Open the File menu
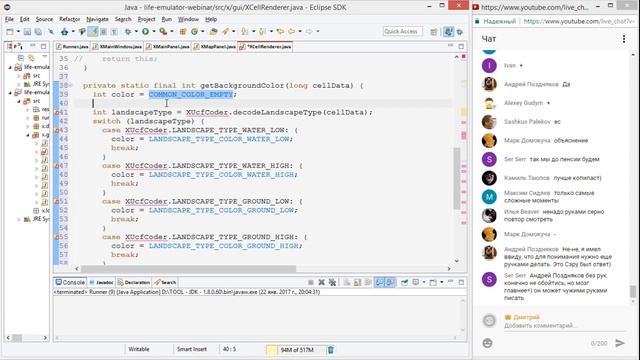Screen dimensions: 640x360 click(9, 19)
